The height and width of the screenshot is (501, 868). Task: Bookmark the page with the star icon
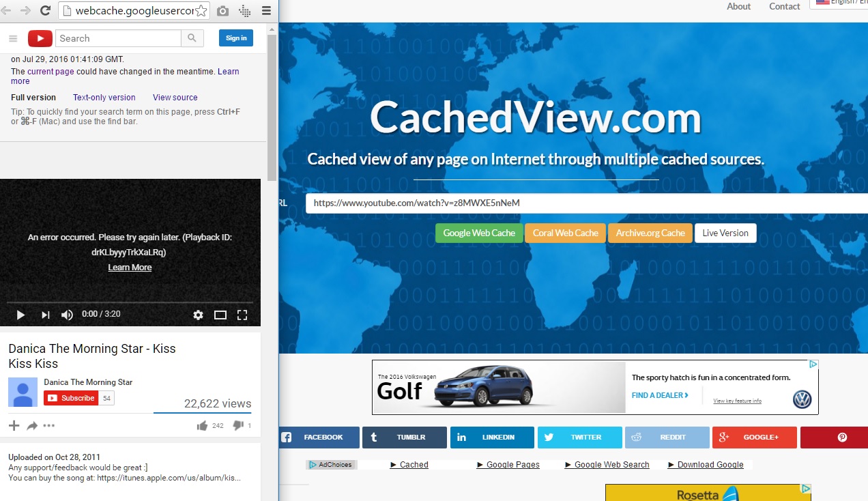click(x=201, y=11)
